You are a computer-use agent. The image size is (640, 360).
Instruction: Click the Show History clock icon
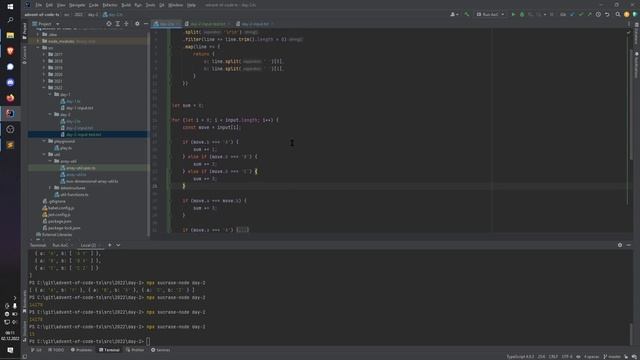(598, 15)
